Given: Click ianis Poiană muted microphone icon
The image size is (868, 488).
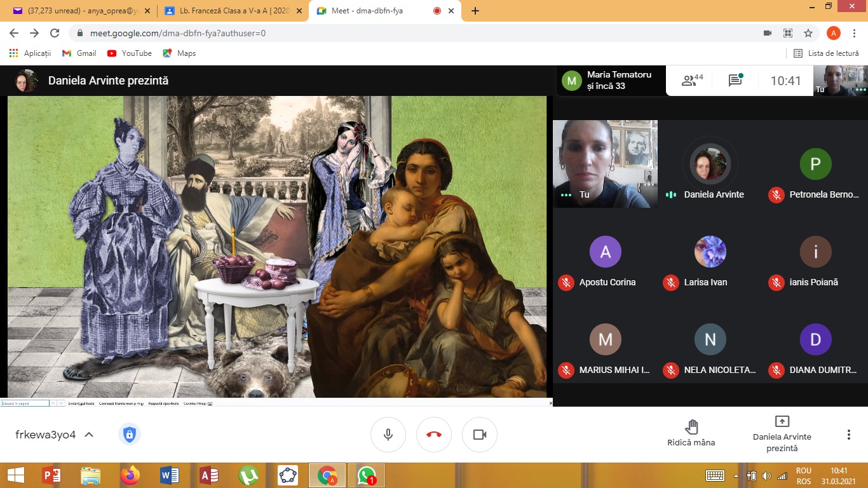Looking at the screenshot, I should point(775,282).
